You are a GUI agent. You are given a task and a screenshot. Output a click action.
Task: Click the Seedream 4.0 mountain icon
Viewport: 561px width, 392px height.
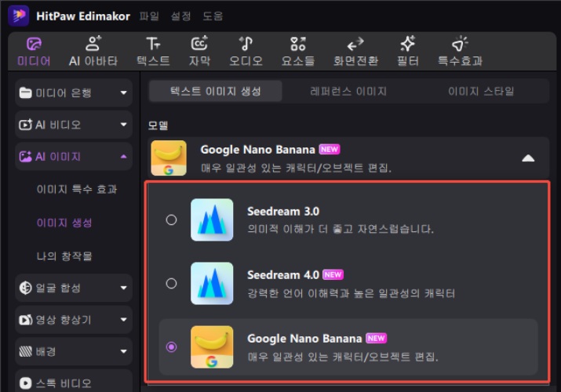coord(212,283)
